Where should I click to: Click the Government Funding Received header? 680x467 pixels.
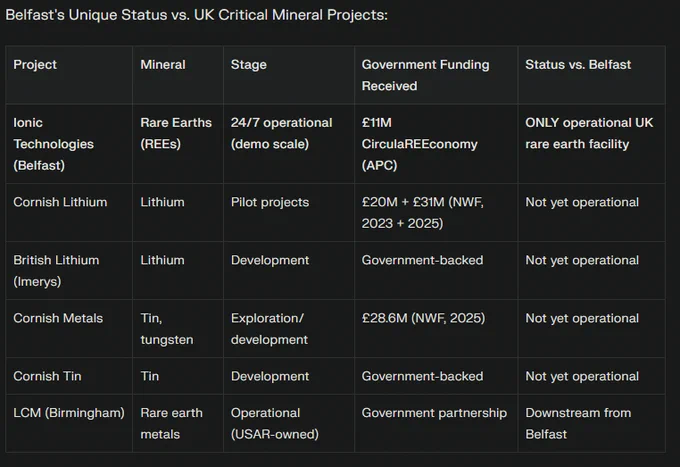click(x=436, y=75)
